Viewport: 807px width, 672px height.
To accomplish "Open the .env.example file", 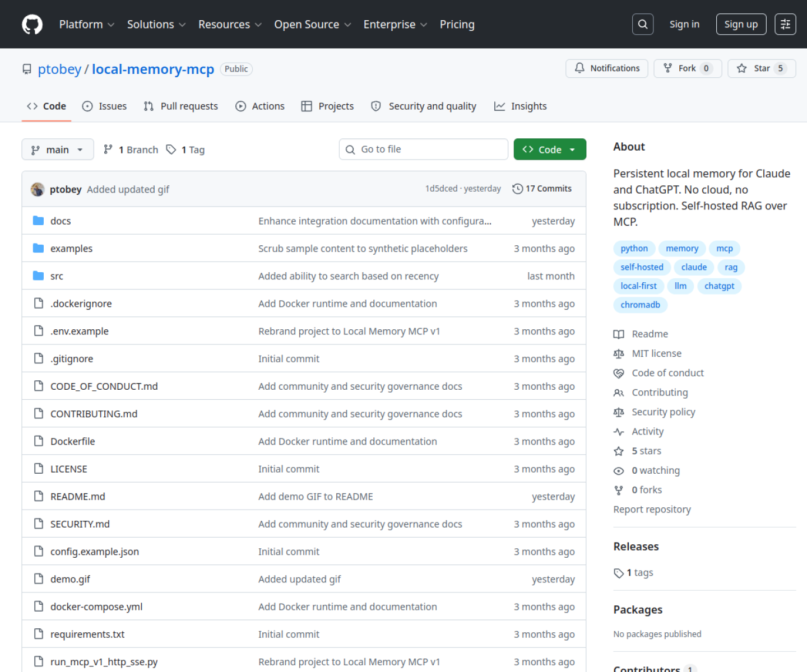I will tap(80, 331).
